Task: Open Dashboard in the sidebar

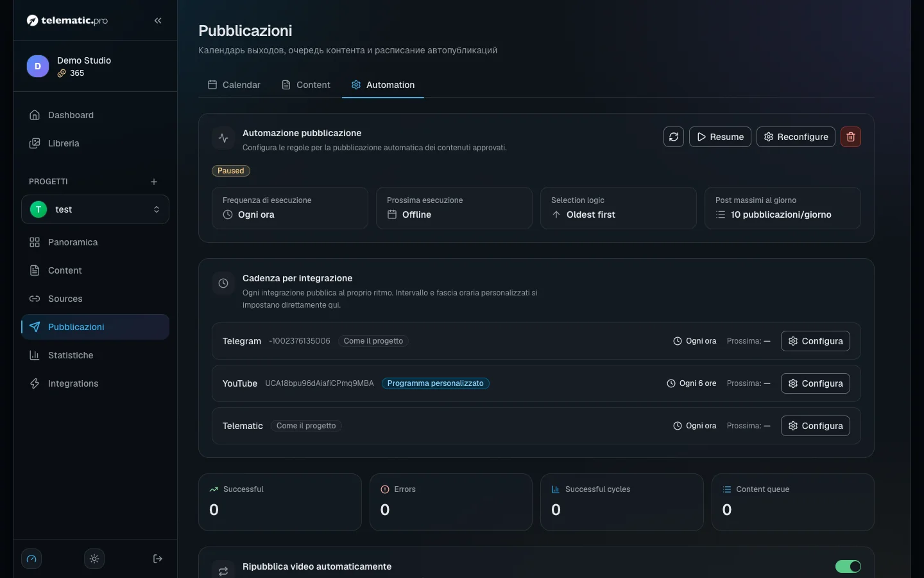Action: (95, 115)
